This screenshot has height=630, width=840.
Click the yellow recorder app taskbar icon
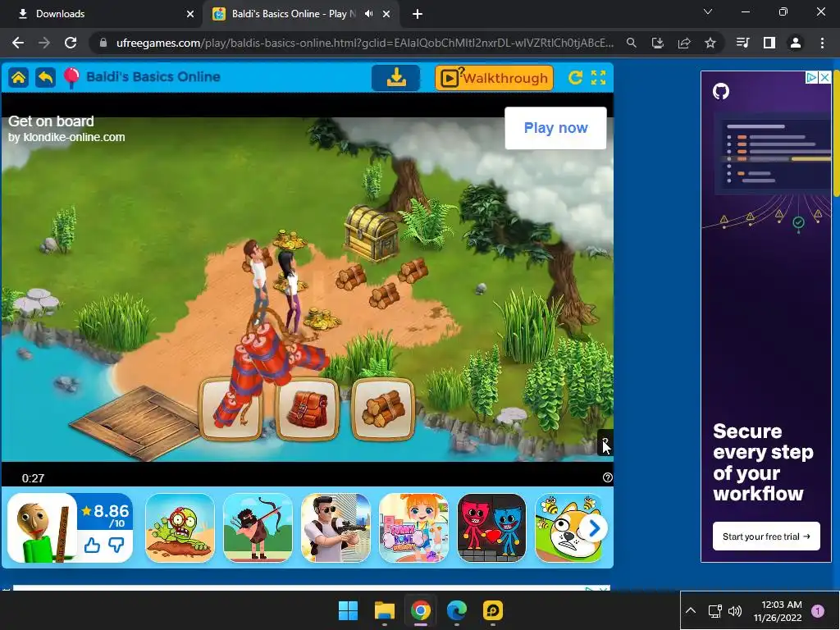493,610
